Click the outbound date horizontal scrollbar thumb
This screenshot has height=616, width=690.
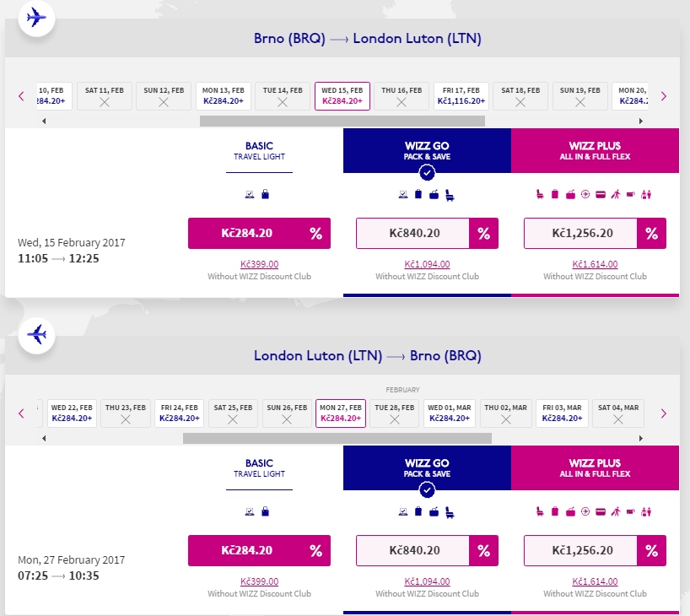(342, 121)
